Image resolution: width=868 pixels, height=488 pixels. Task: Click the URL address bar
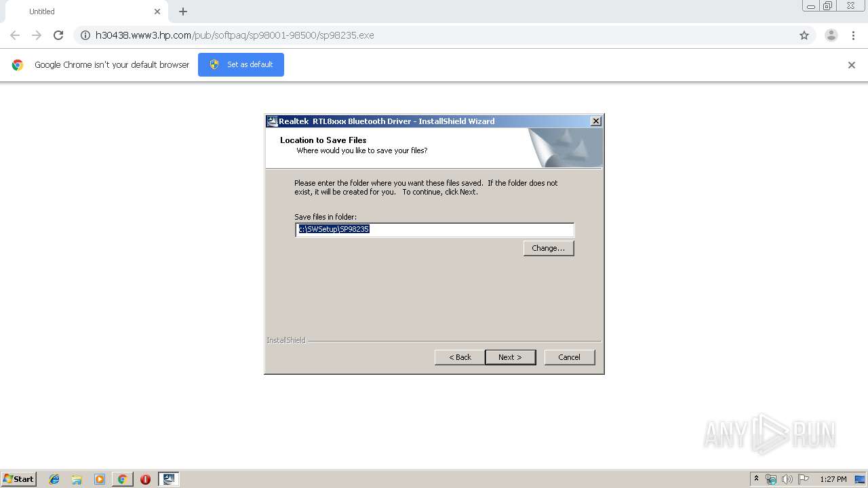[434, 35]
